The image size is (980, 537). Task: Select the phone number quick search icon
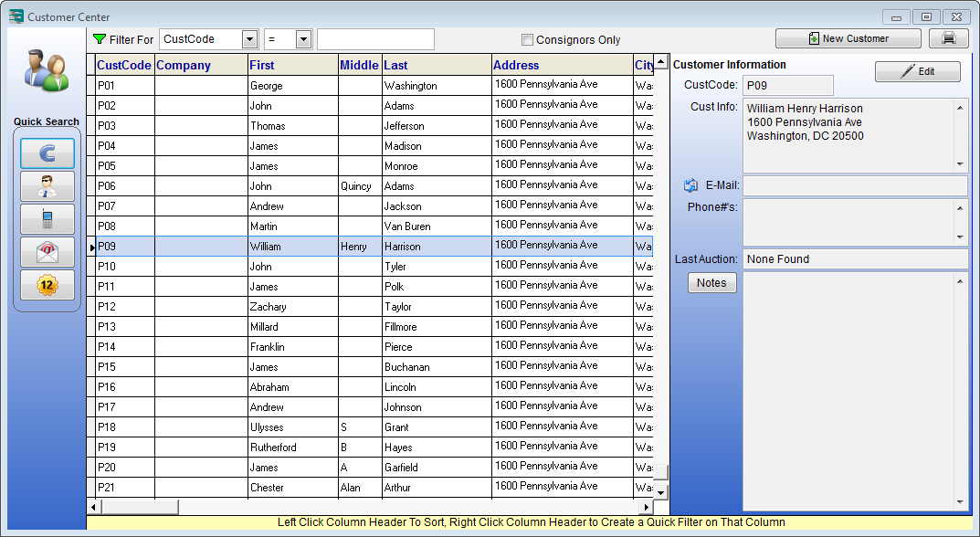click(47, 219)
